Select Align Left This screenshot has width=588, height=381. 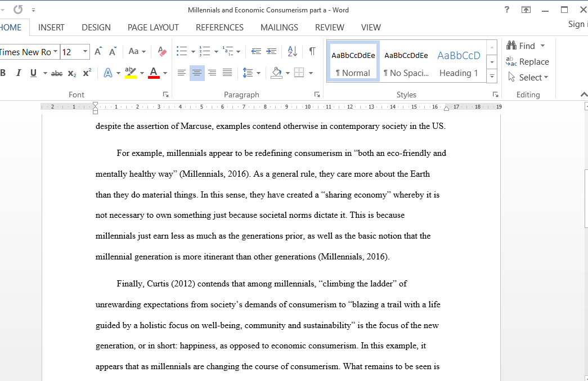coord(182,73)
